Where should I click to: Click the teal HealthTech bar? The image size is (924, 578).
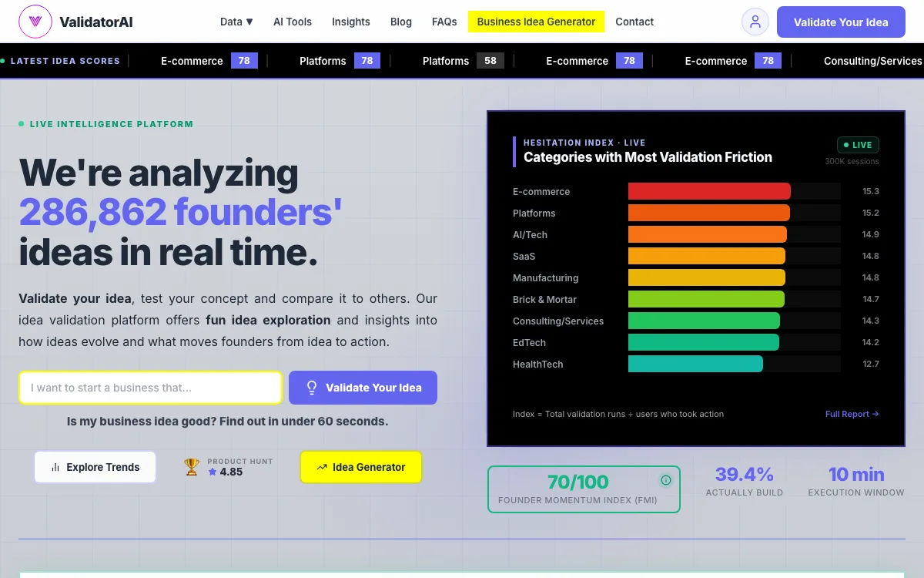click(x=695, y=364)
